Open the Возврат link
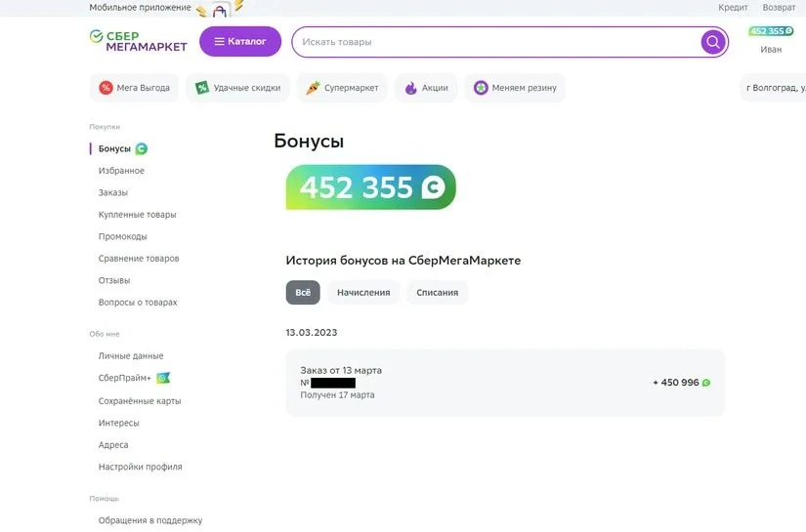Image resolution: width=806 pixels, height=532 pixels. pyautogui.click(x=779, y=8)
